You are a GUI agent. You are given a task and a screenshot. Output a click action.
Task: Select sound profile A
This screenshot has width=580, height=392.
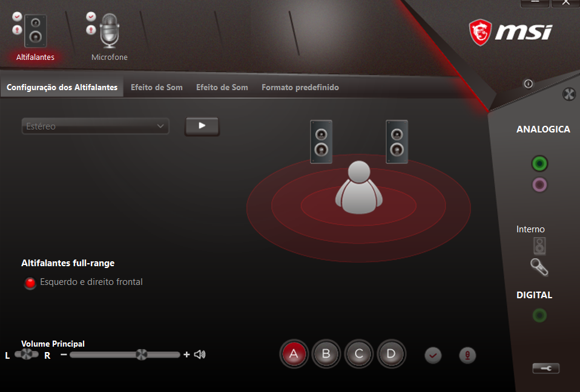(294, 354)
